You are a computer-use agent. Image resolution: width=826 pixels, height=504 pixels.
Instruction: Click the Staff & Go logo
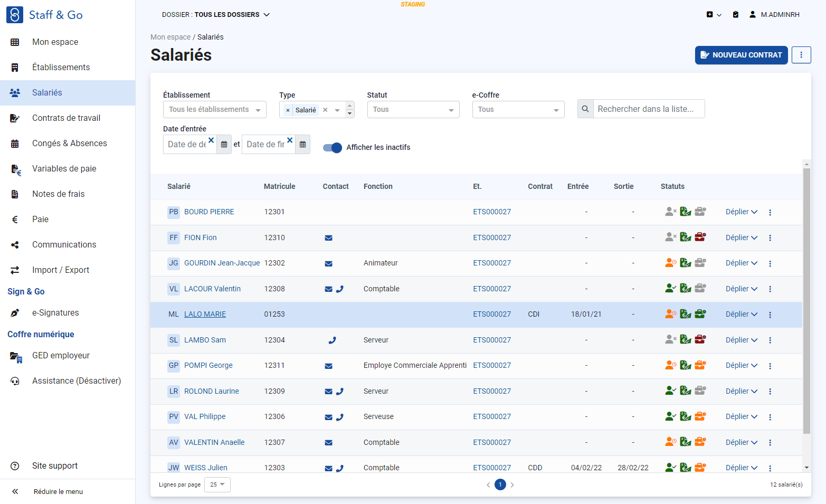pos(44,15)
